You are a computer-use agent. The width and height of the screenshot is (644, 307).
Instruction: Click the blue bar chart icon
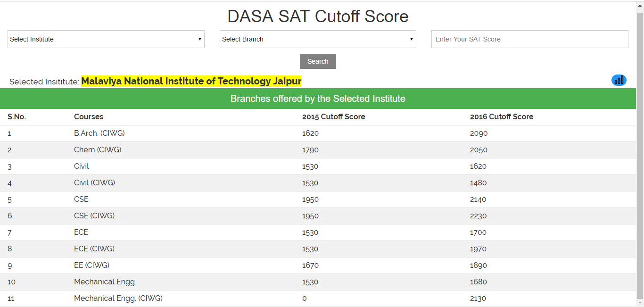619,80
